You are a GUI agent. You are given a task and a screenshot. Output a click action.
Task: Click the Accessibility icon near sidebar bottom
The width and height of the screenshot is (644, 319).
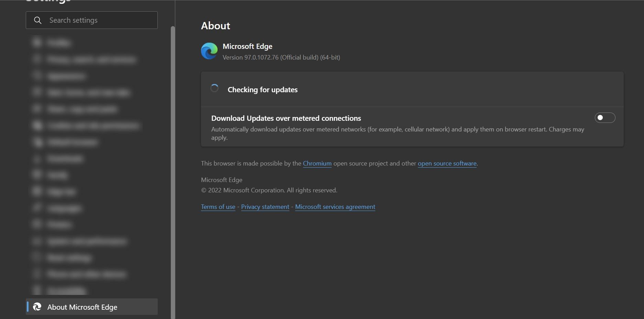click(x=37, y=290)
